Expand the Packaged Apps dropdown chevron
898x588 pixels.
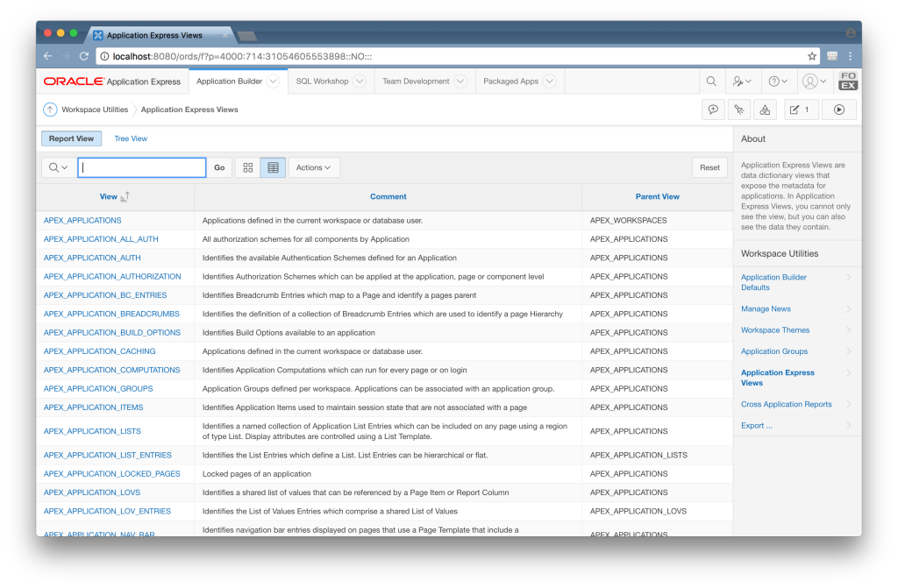coord(549,81)
